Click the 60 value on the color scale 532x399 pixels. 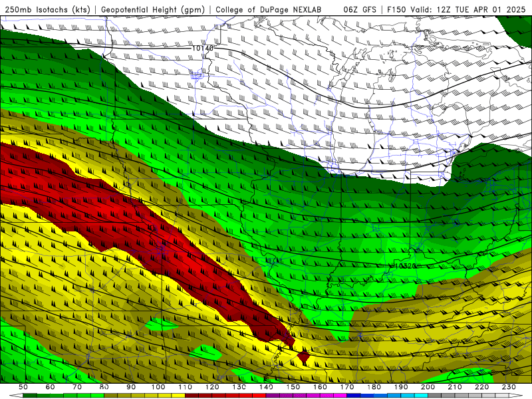[x=50, y=387]
